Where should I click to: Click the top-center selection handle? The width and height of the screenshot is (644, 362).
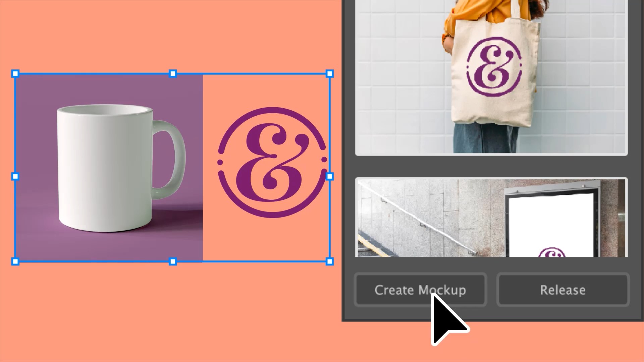[173, 74]
